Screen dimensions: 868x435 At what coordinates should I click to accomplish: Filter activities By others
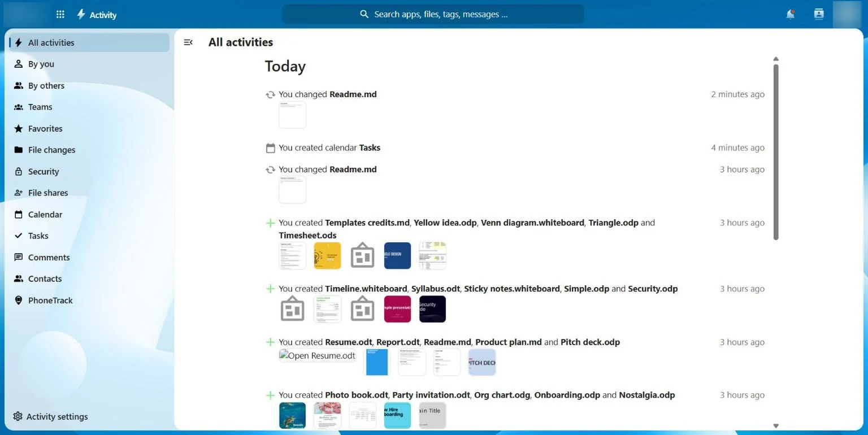89,85
